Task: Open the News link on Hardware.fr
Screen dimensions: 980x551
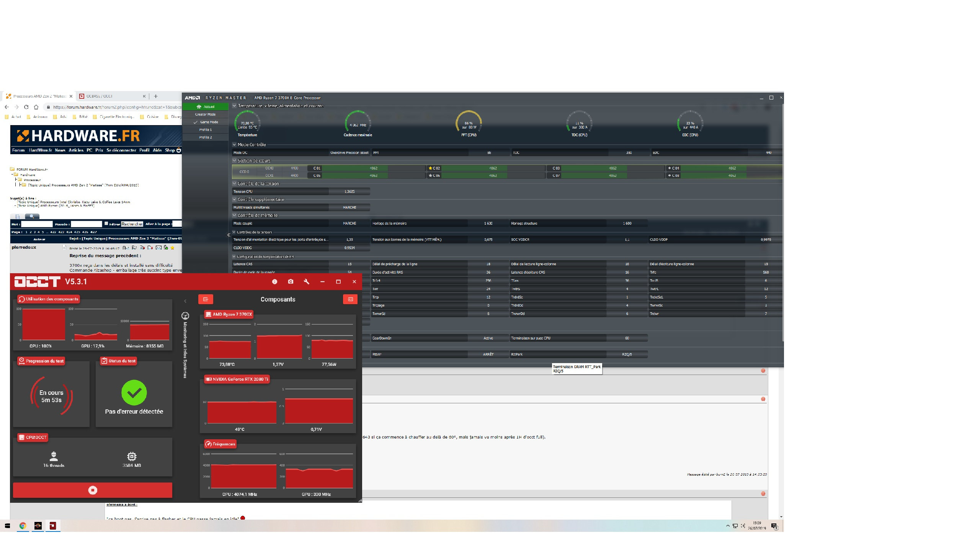Action: coord(60,150)
